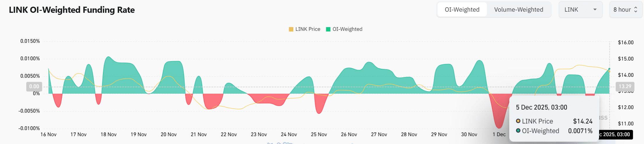Screen dimensions: 644x144
Task: Click the green data point at chart end
Action: click(x=609, y=69)
